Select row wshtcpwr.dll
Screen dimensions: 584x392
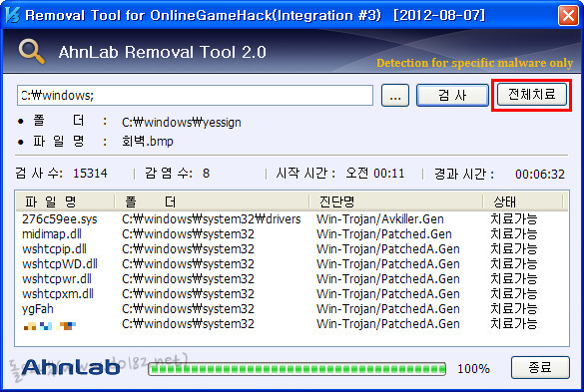click(x=292, y=279)
